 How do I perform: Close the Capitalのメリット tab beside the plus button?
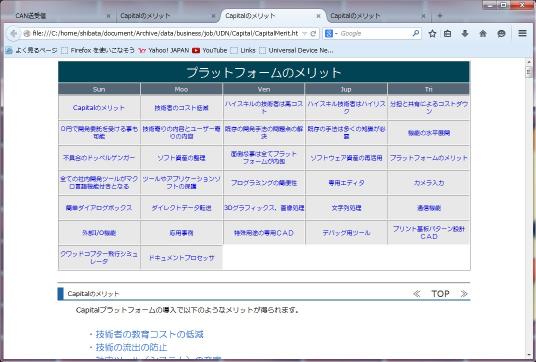(x=423, y=16)
